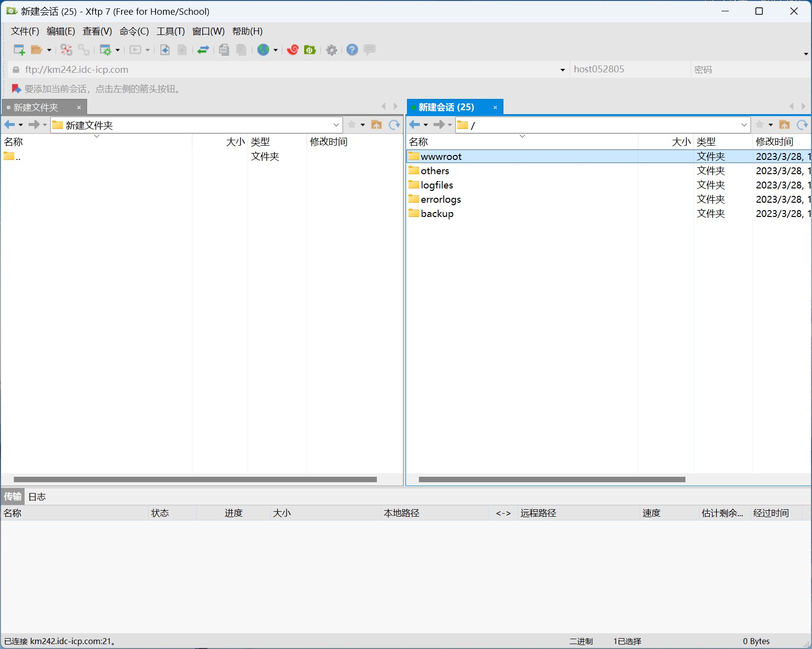Click the green Xftp toolbar icon
812x649 pixels.
pyautogui.click(x=310, y=50)
